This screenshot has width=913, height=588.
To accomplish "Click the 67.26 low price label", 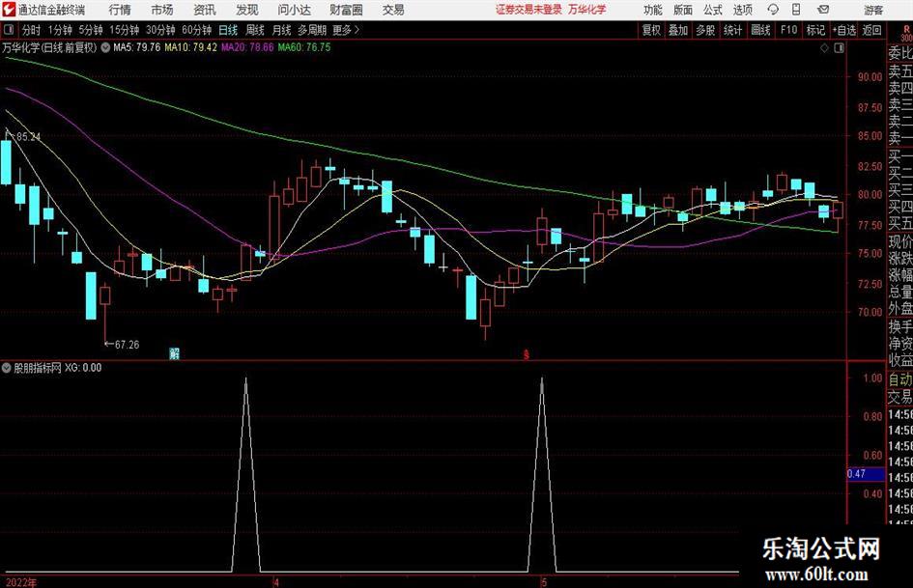I will 127,345.
